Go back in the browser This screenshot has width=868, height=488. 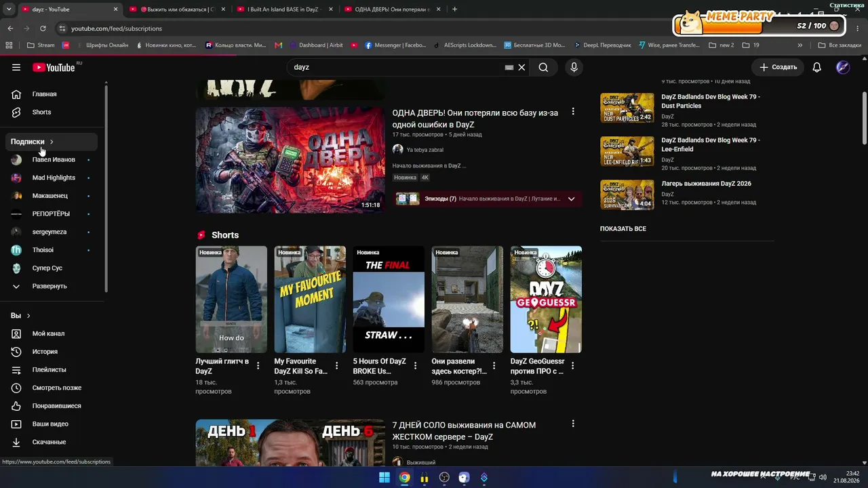coord(10,28)
